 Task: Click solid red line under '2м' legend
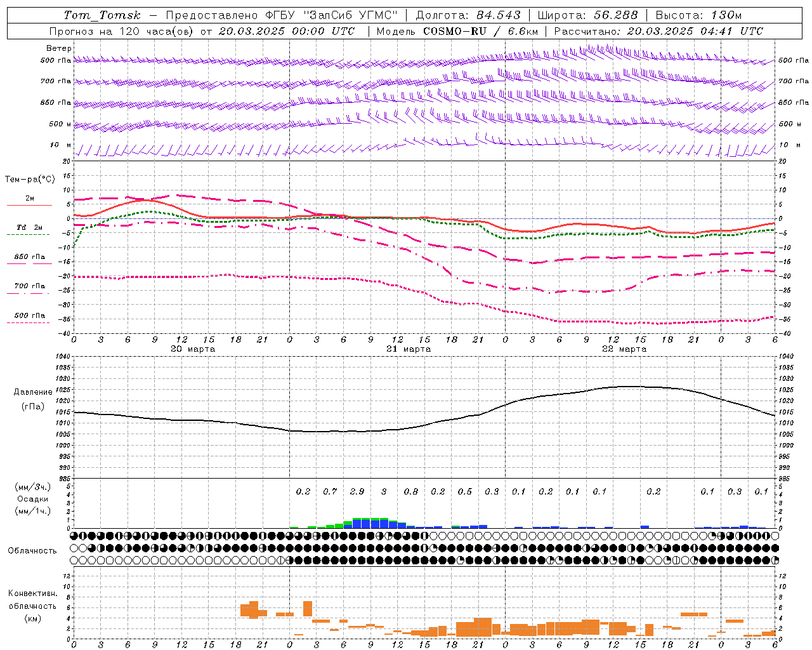pyautogui.click(x=29, y=206)
